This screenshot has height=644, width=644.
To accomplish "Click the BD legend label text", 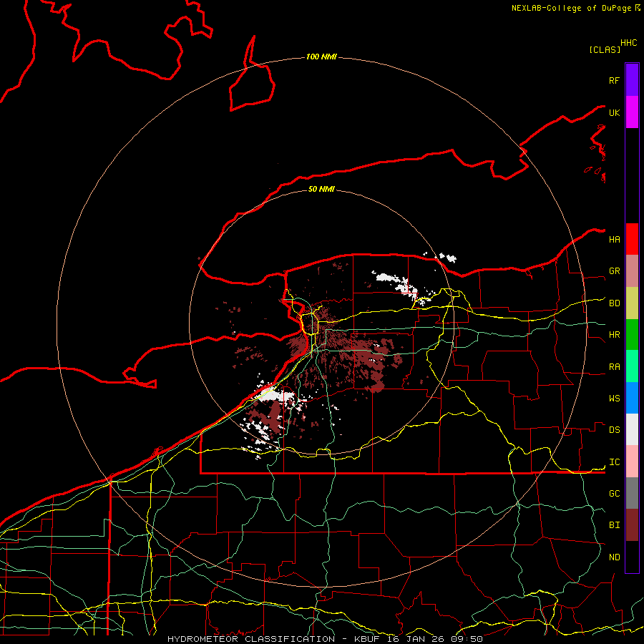I will pos(615,303).
